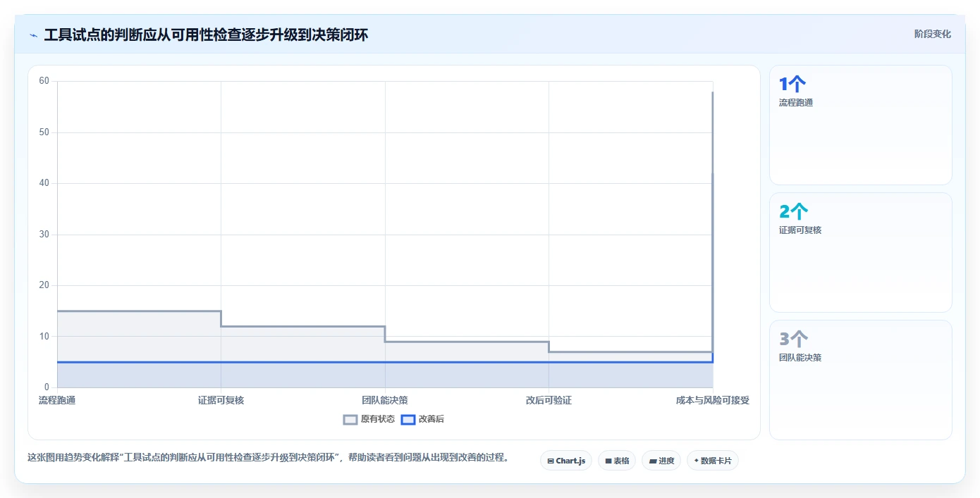This screenshot has width=980, height=498.
Task: Click the 改后可验证 x-axis label
Action: [x=549, y=400]
